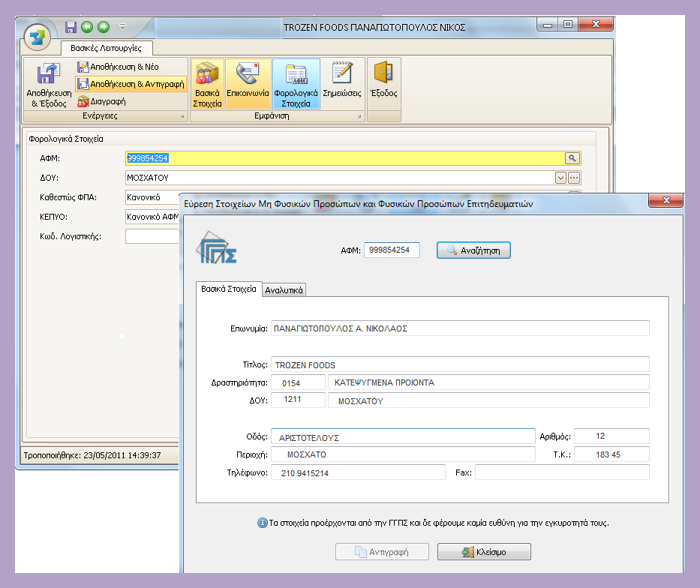Show the Φορολογικά Στοιχεία view
The height and width of the screenshot is (588, 700).
click(296, 84)
